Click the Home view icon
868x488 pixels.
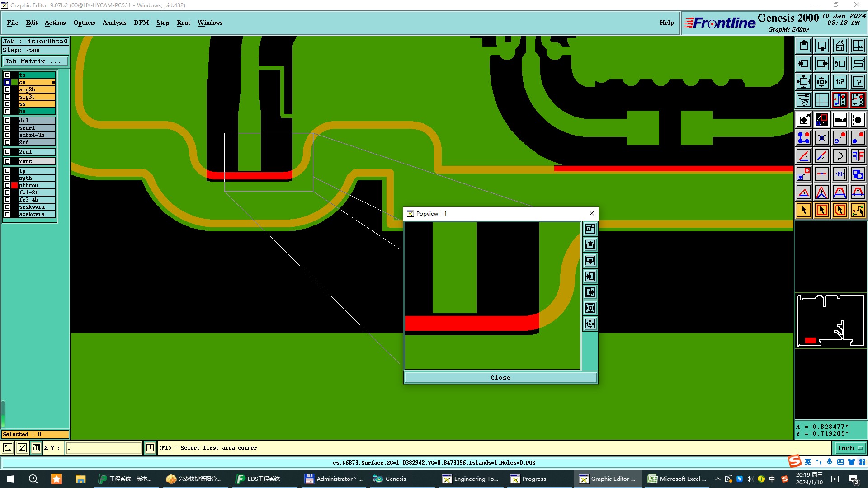(840, 46)
